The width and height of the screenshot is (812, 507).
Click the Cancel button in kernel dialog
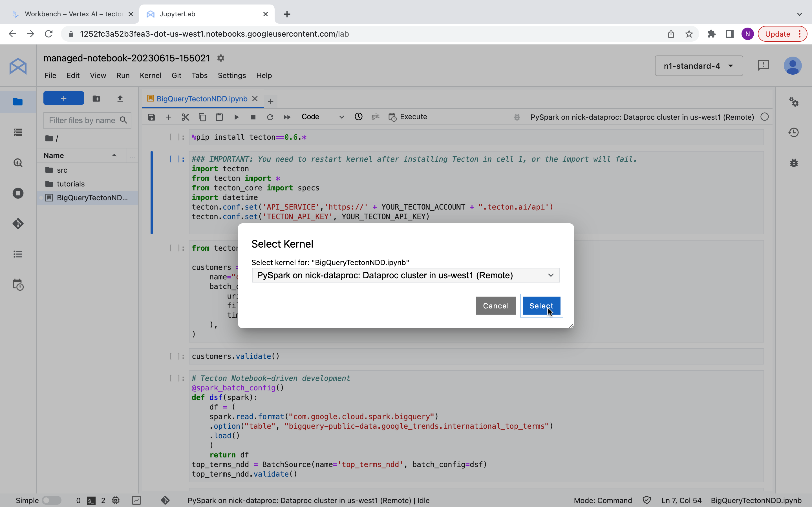tap(496, 306)
